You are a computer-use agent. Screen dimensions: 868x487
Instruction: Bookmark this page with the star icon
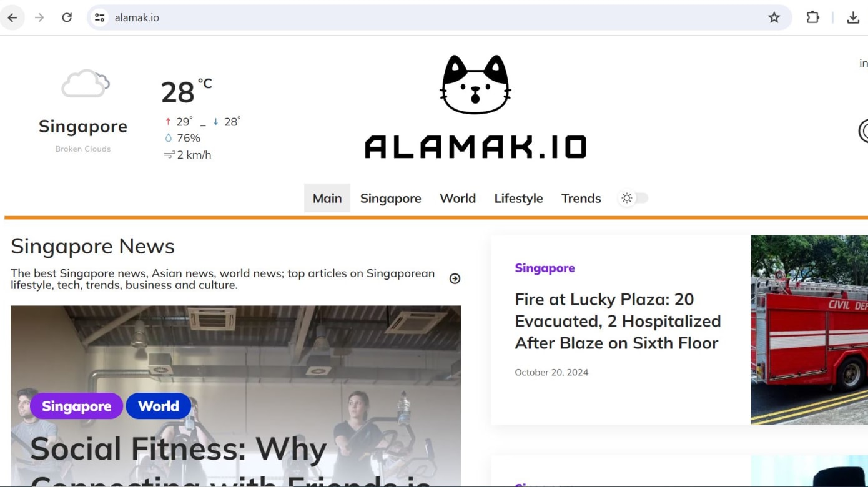coord(774,17)
